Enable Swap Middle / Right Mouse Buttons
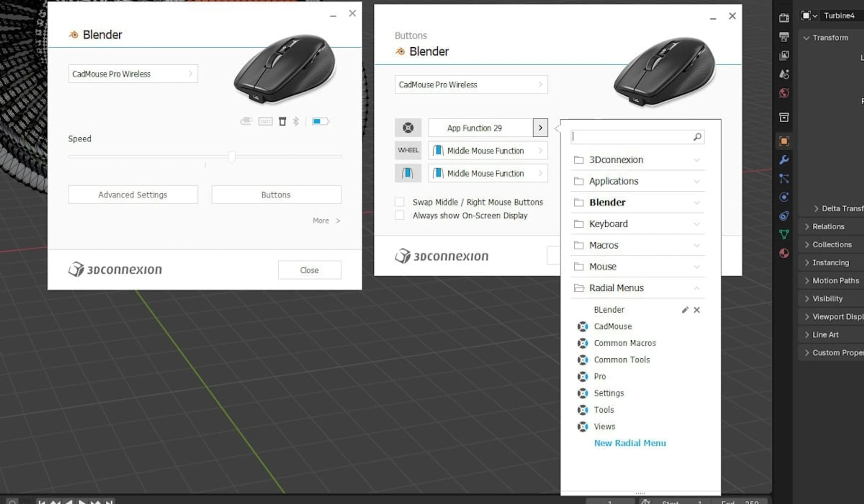Image resolution: width=864 pixels, height=504 pixels. coord(400,202)
